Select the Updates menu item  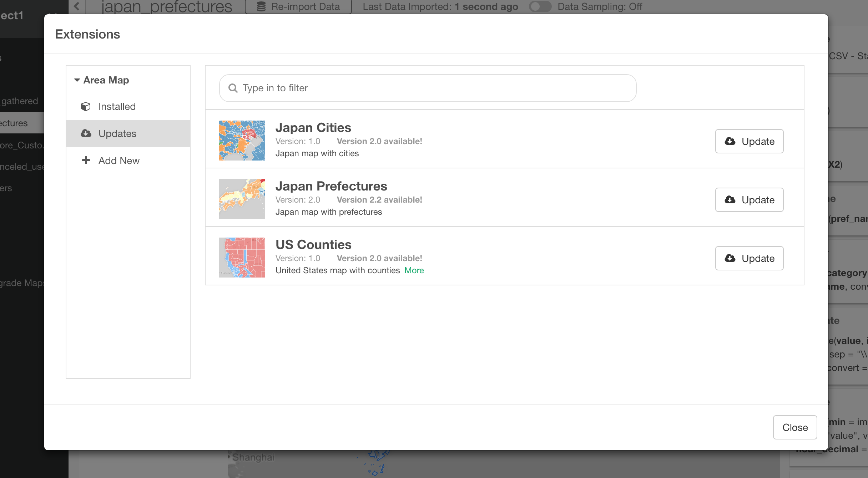point(128,133)
